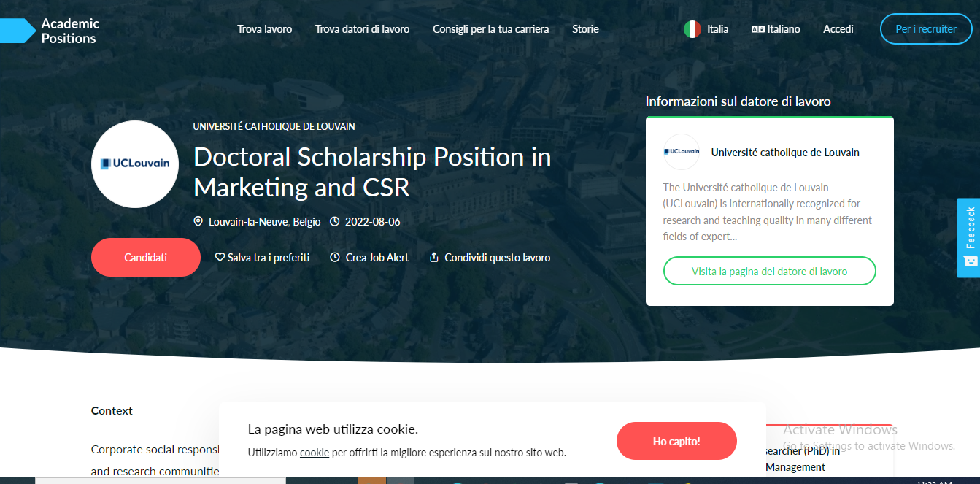The height and width of the screenshot is (484, 980).
Task: Accept cookies with Ho capito! button
Action: pyautogui.click(x=676, y=441)
